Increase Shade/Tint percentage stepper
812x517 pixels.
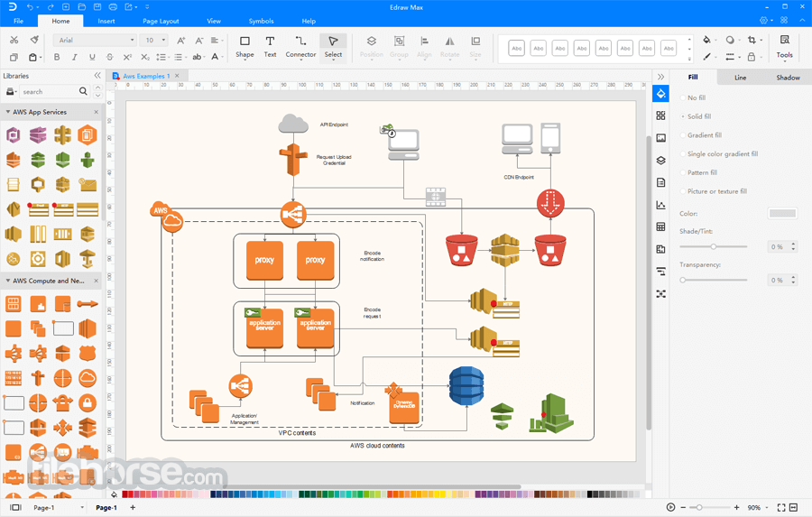point(793,244)
